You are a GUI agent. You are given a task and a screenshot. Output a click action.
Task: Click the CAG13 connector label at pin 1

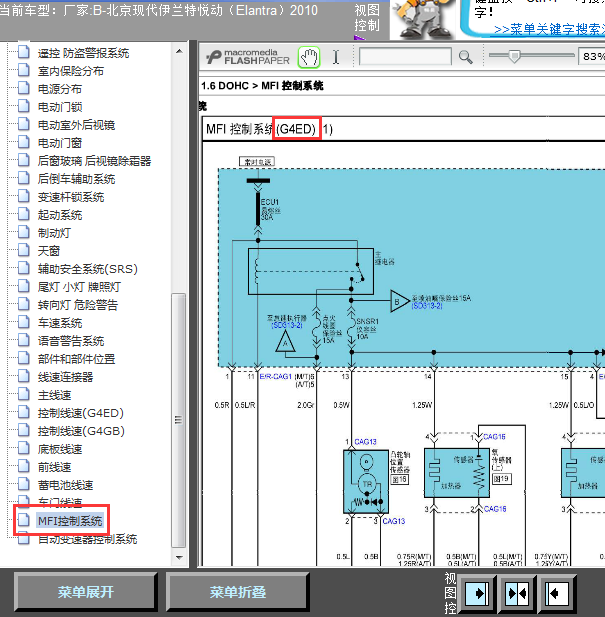[x=365, y=442]
